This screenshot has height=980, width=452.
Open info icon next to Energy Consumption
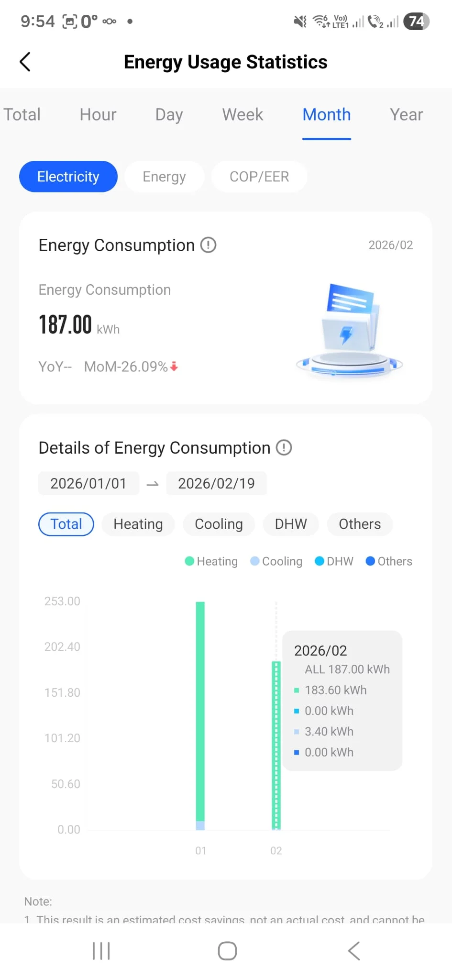pyautogui.click(x=208, y=245)
